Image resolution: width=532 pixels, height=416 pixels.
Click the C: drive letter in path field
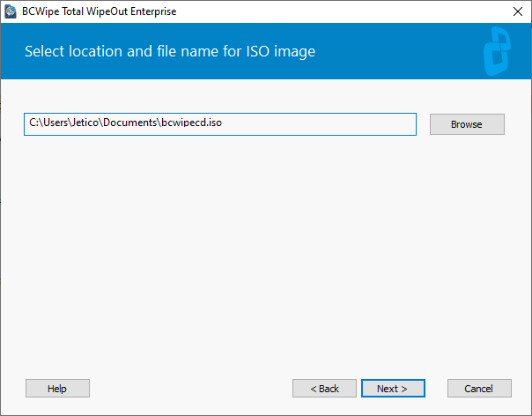coord(34,123)
